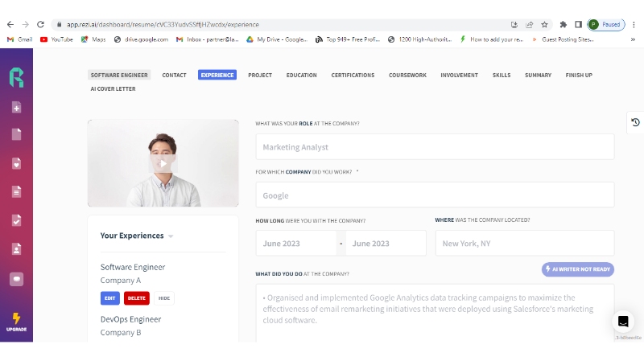The height and width of the screenshot is (361, 644).
Task: Go to the Skills tab
Action: coord(501,75)
